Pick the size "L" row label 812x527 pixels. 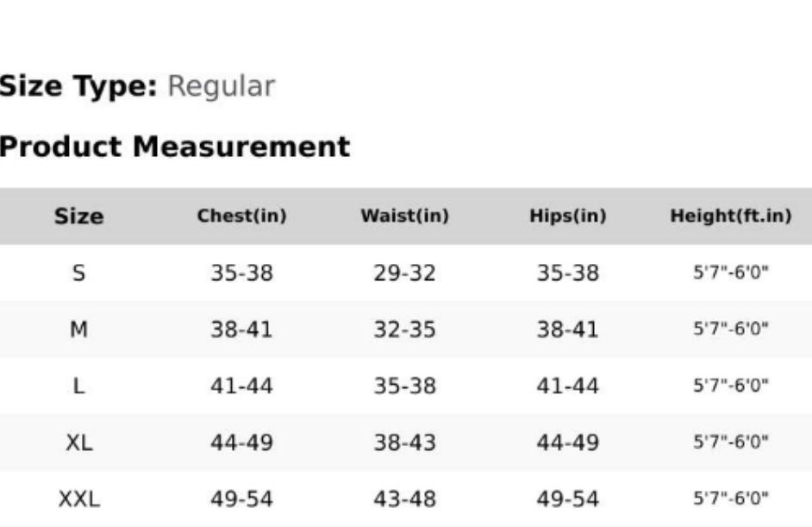(78, 386)
